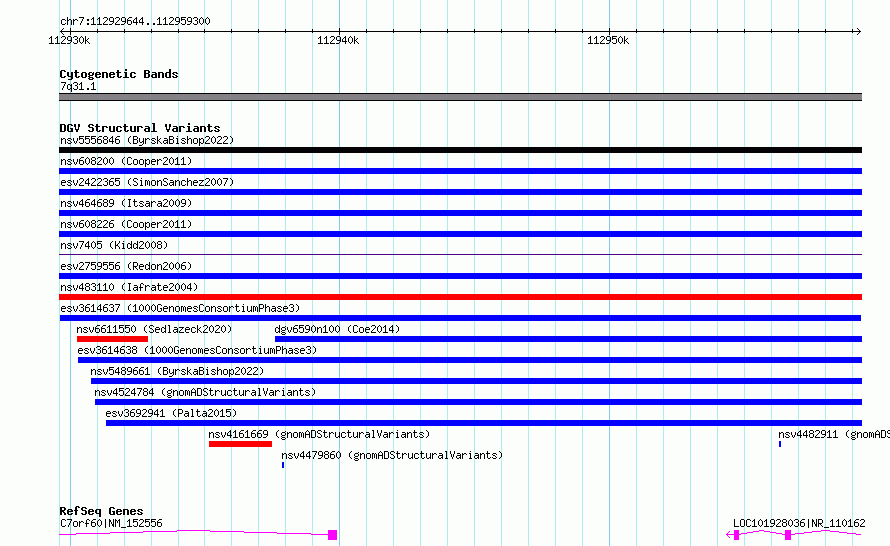Click the thin nsv7405 Kidd2008 variant line

click(x=460, y=254)
